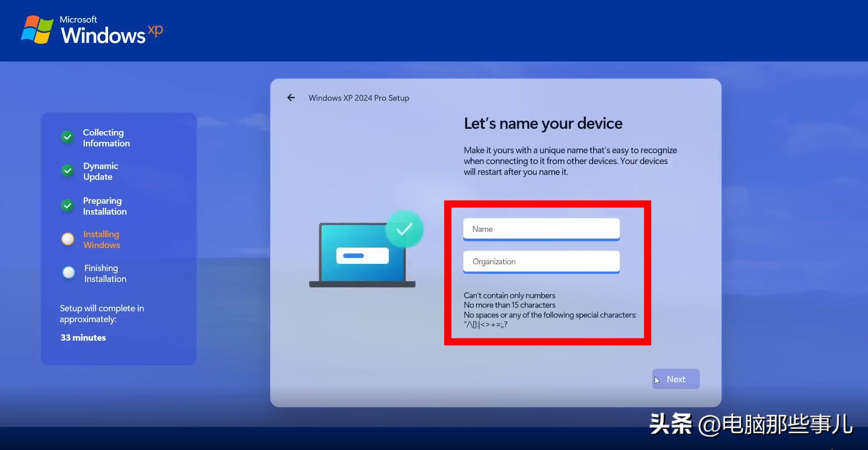Screen dimensions: 868x450
Task: Toggle the Dynamic Update completed status
Action: pos(67,171)
